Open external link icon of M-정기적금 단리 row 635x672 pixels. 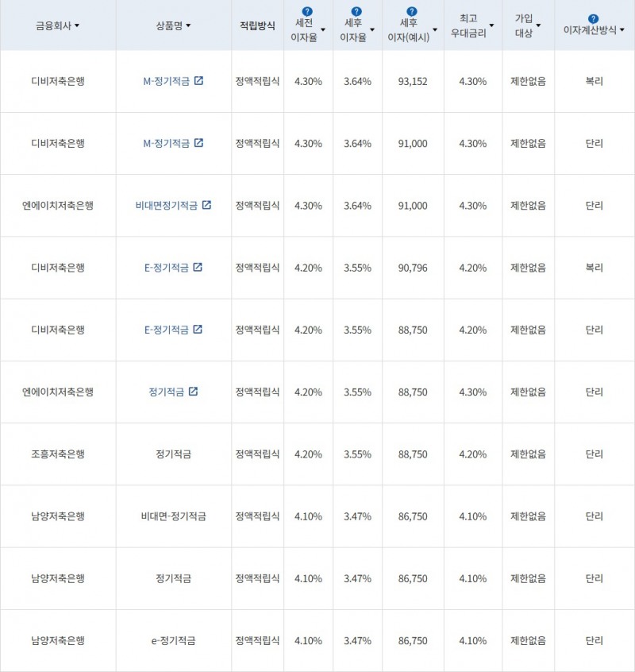tap(198, 143)
